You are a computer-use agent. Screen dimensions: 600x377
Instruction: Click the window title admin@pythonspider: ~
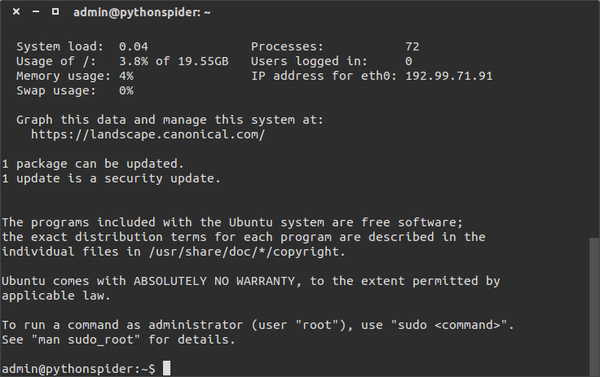click(x=142, y=12)
